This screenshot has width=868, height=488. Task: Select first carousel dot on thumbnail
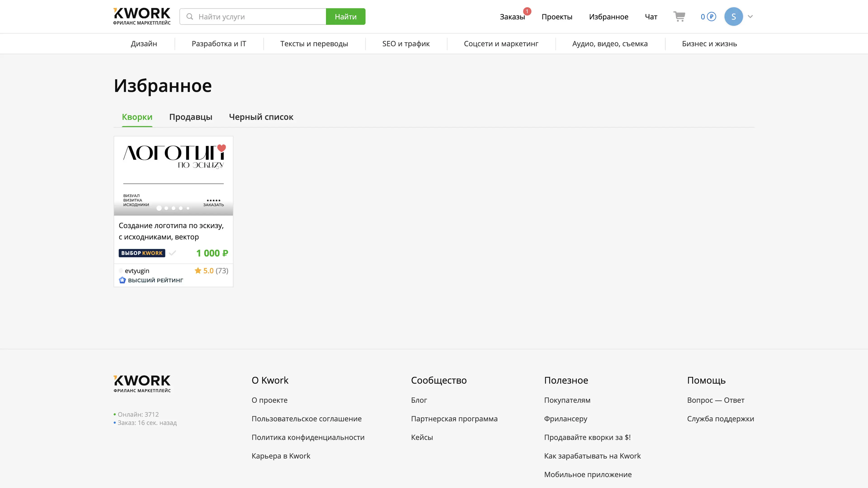click(x=159, y=208)
